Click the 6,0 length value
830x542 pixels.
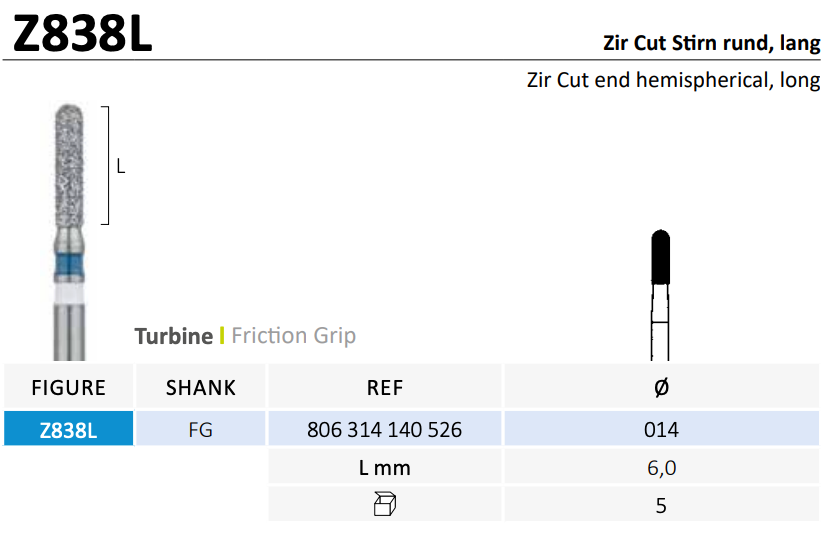click(x=661, y=468)
